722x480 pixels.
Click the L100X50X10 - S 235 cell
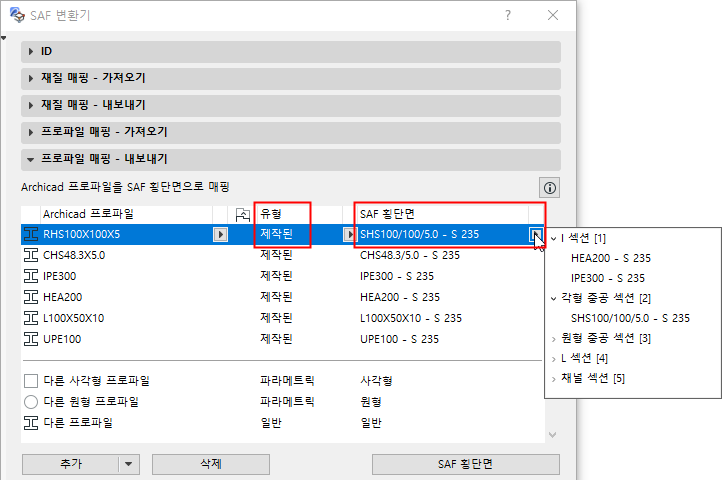point(411,318)
